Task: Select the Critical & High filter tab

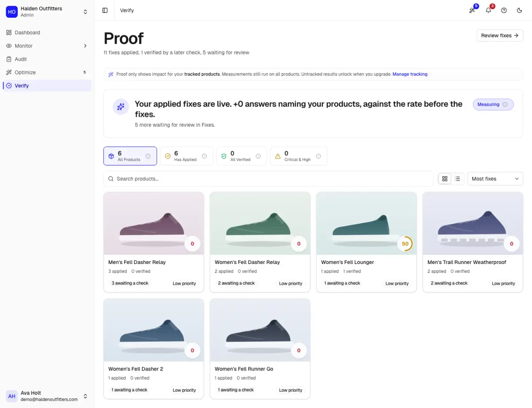Action: coord(298,156)
